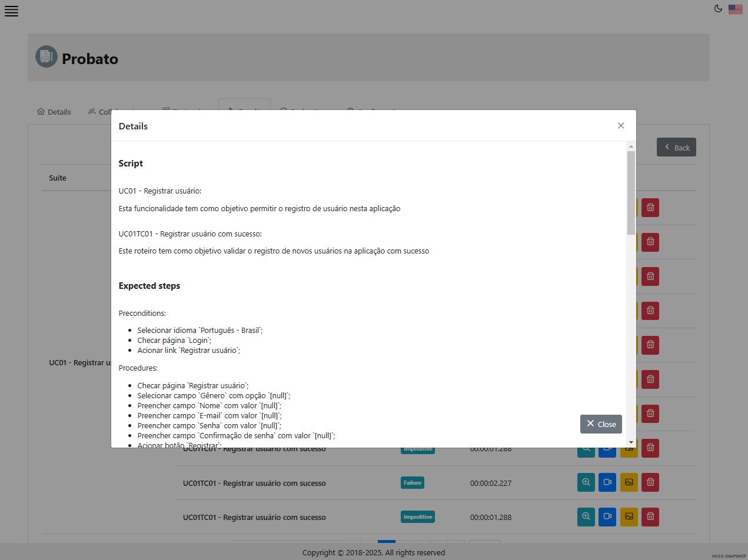View details with the magnifier in the Failure row
The image size is (748, 560).
[x=586, y=482]
